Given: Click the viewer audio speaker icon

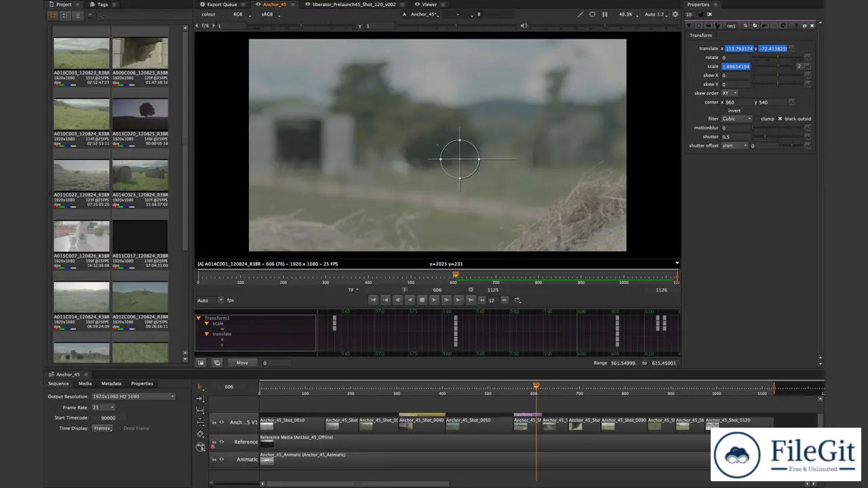Looking at the screenshot, I should [x=524, y=26].
